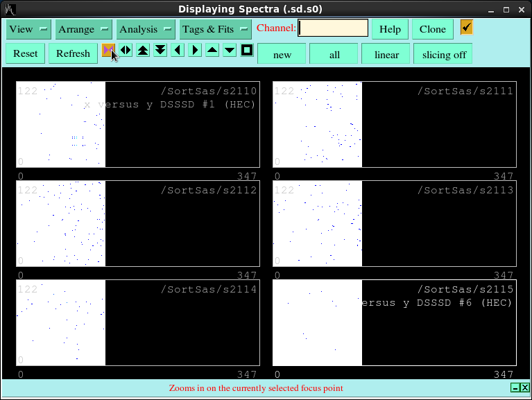Select the /SortSas/s2111 spectrum panel
This screenshot has height=400, width=532.
(395, 124)
